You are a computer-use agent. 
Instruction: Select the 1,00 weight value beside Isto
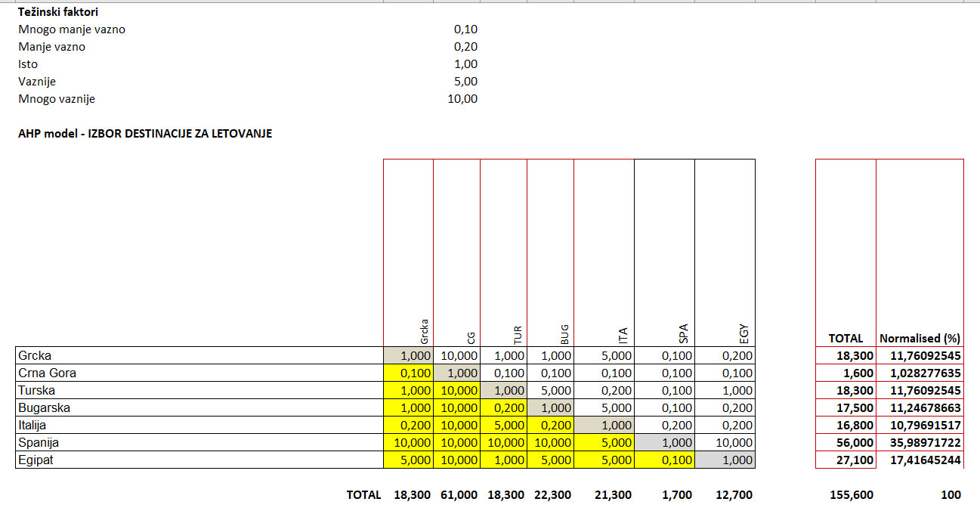point(465,64)
